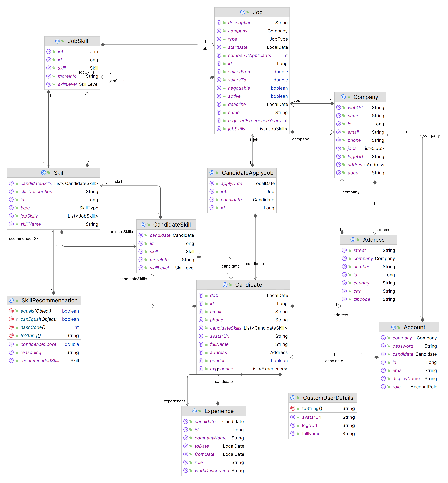The image size is (448, 483).
Task: Click the class icon in the Experience header
Action: [194, 411]
